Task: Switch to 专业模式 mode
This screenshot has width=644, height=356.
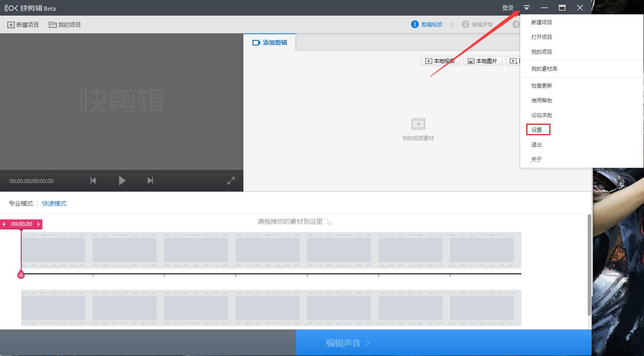Action: tap(21, 203)
